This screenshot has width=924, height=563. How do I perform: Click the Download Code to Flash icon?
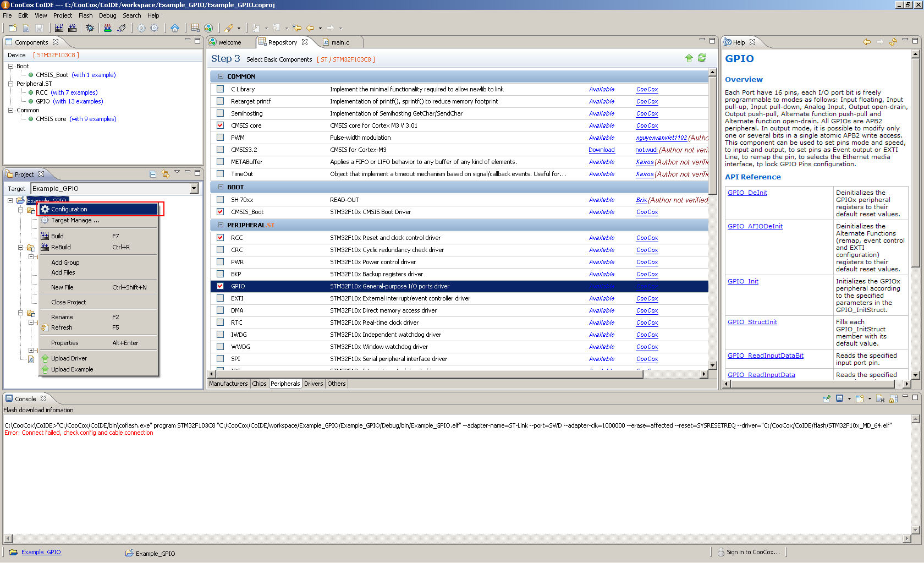[108, 28]
